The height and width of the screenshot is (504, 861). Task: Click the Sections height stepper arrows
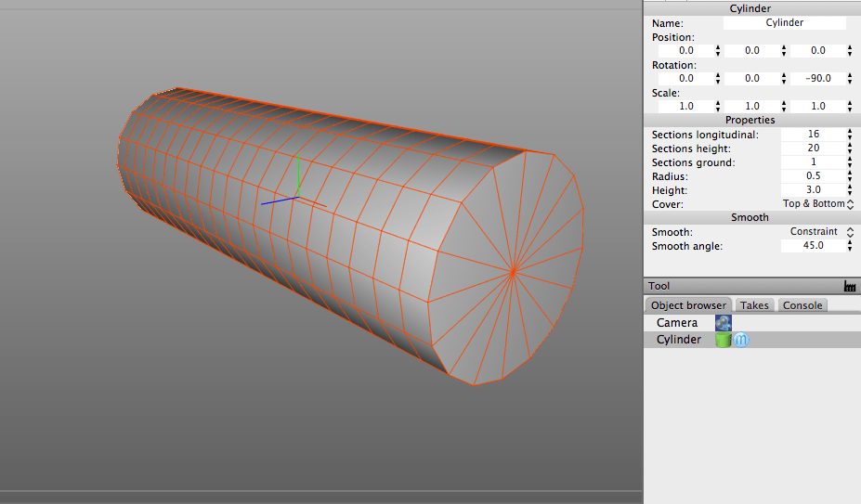[849, 149]
